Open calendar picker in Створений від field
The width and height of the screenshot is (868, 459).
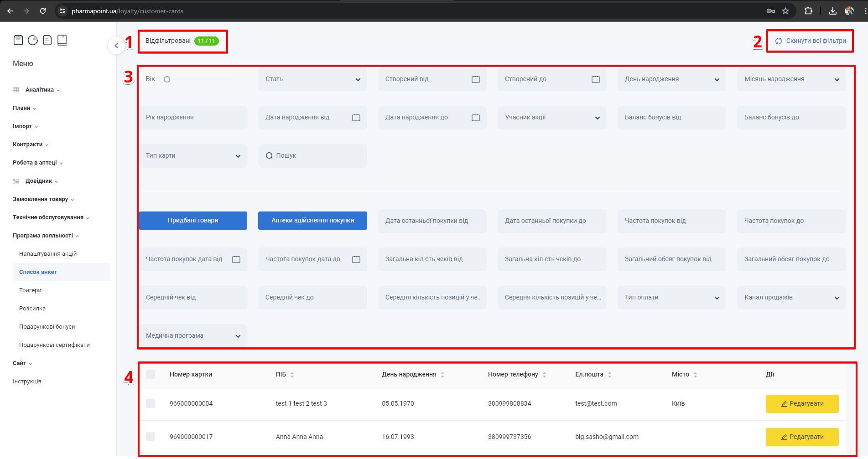click(x=476, y=79)
